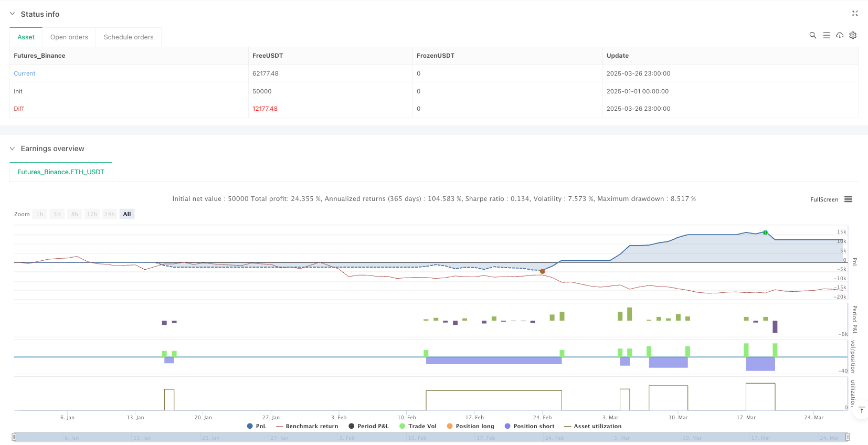868x445 pixels.
Task: Click the collapse-arrows icon in Status info header
Action: pos(854,14)
